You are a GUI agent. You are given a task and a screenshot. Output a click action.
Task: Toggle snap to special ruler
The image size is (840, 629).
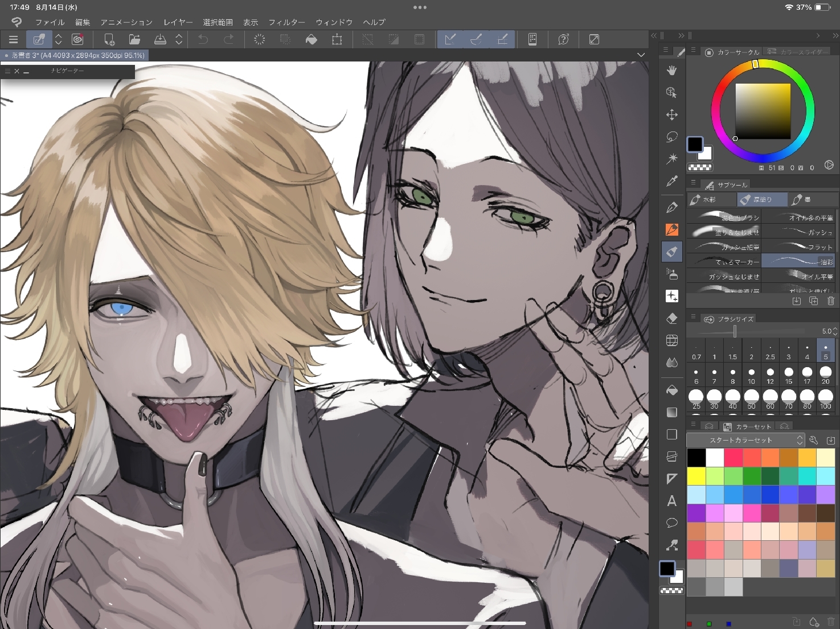(x=476, y=39)
